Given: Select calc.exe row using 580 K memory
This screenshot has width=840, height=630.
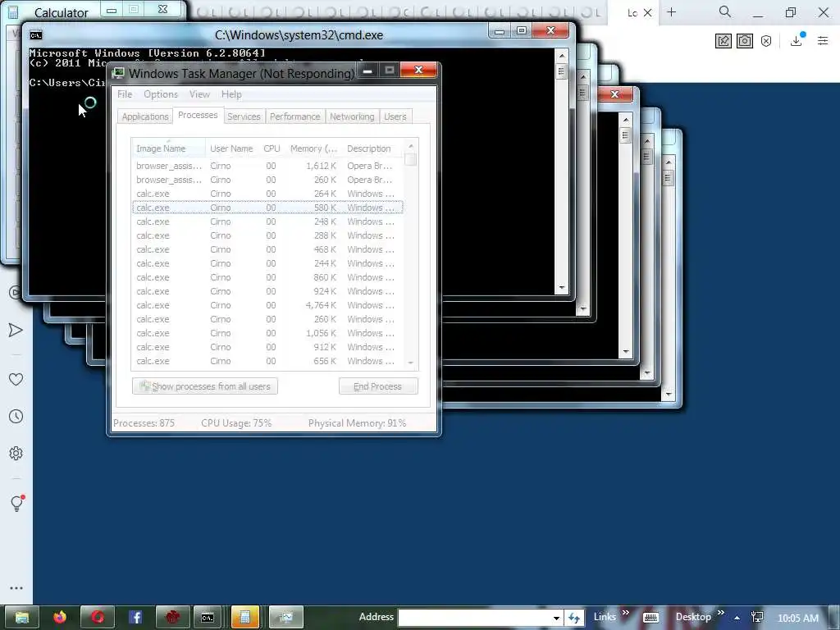Looking at the screenshot, I should [x=267, y=208].
